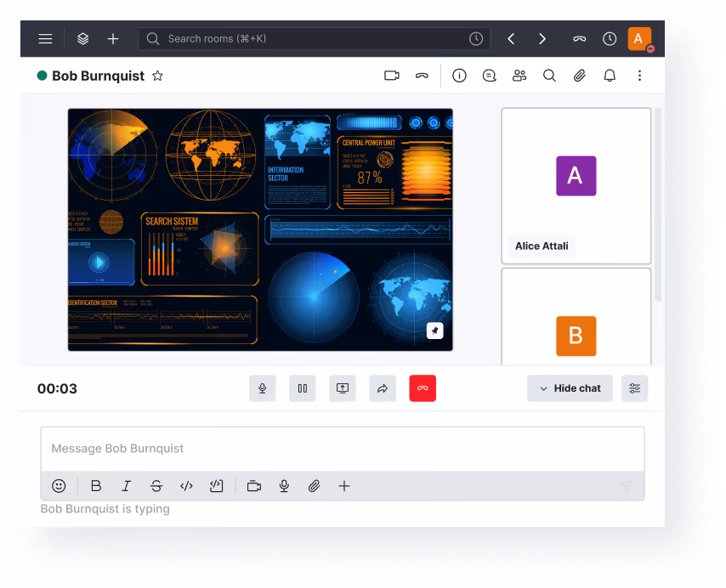Viewport: 726px width, 588px height.
Task: Click the forward call arrow button
Action: (383, 388)
